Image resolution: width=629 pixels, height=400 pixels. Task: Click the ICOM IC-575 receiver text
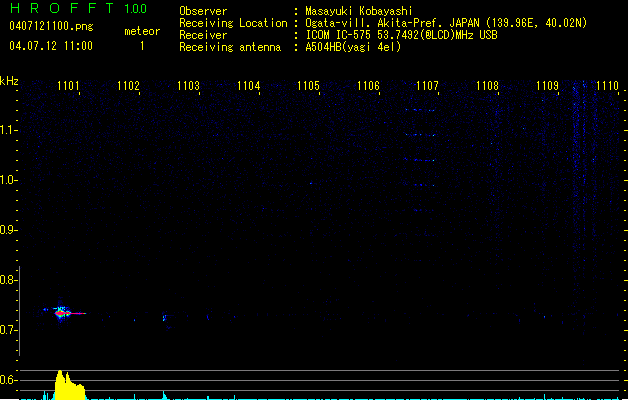401,35
